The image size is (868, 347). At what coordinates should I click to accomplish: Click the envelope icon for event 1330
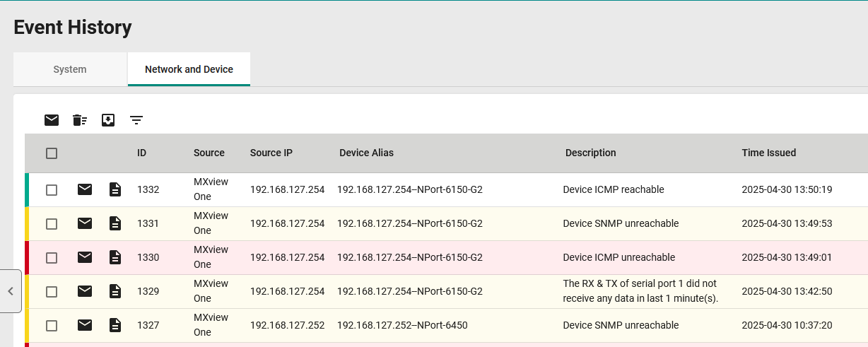[85, 257]
